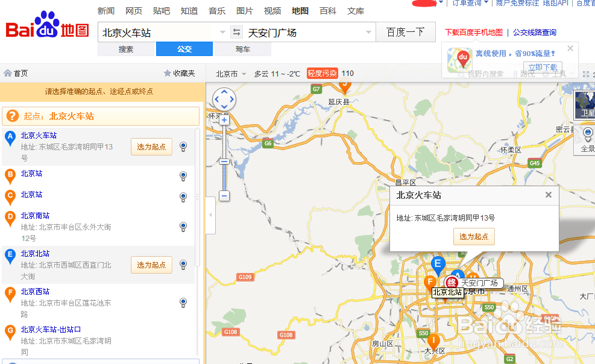Screen dimensions: 595x364
Task: Close the 北京火车站 info popup
Action: click(x=549, y=195)
